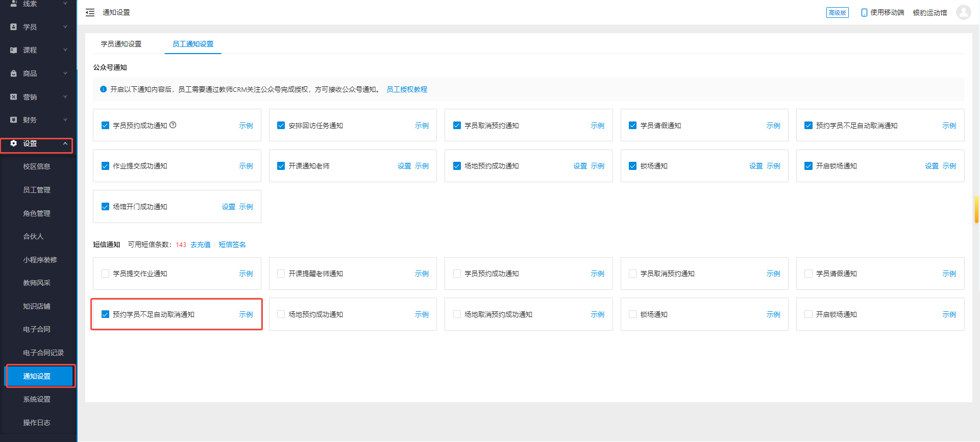980x442 pixels.
Task: Expand the 线索 sidebar menu arrow
Action: point(65,4)
